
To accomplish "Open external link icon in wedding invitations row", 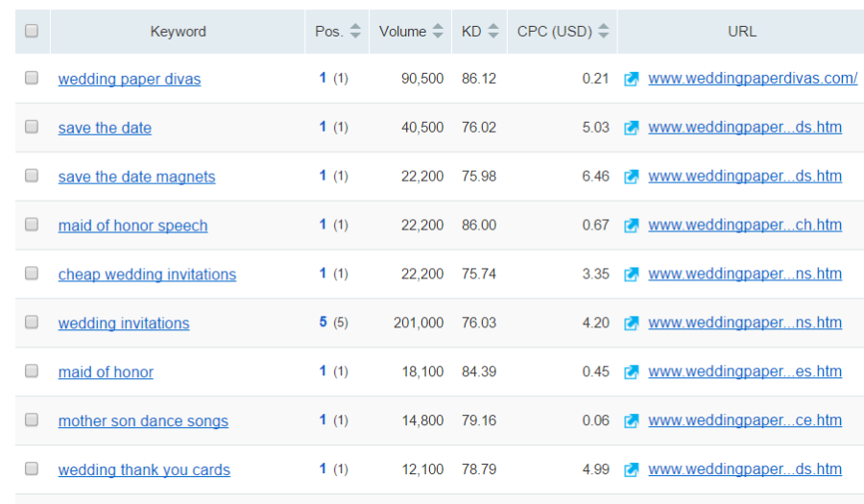I will pyautogui.click(x=631, y=323).
